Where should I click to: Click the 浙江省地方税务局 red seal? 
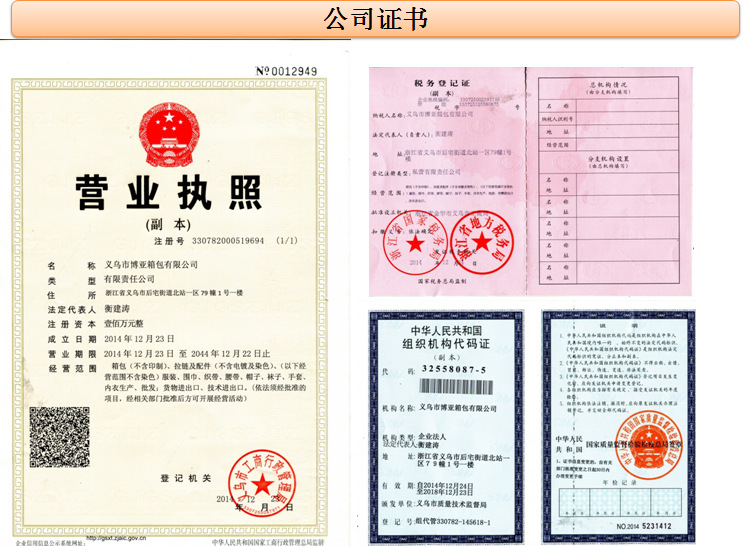coord(482,241)
